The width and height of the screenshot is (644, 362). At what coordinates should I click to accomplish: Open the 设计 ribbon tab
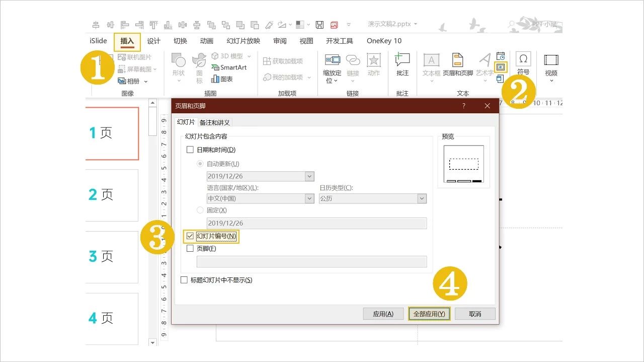point(153,41)
